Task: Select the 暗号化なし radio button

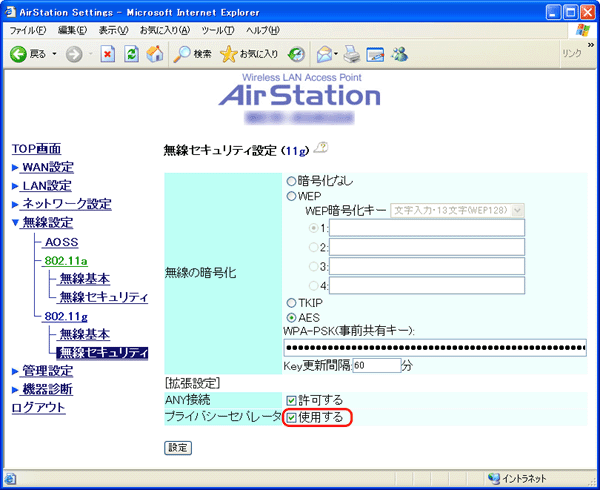Action: 292,181
